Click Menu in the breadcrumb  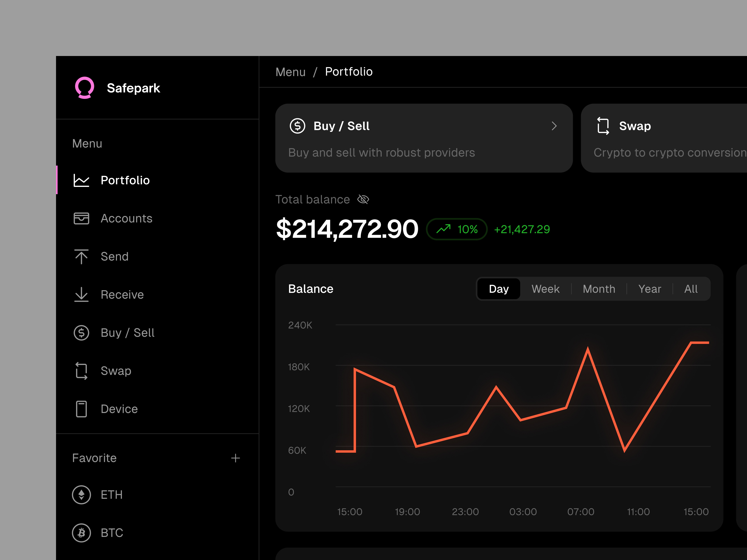pyautogui.click(x=290, y=72)
